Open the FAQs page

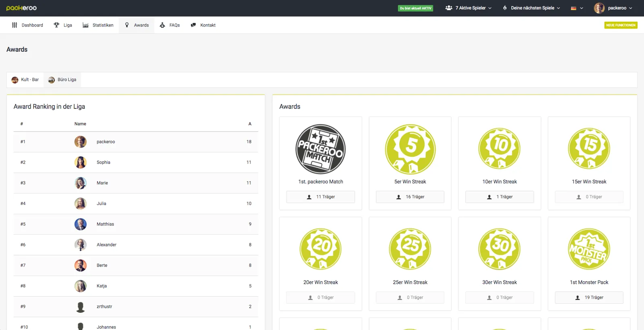tap(169, 25)
